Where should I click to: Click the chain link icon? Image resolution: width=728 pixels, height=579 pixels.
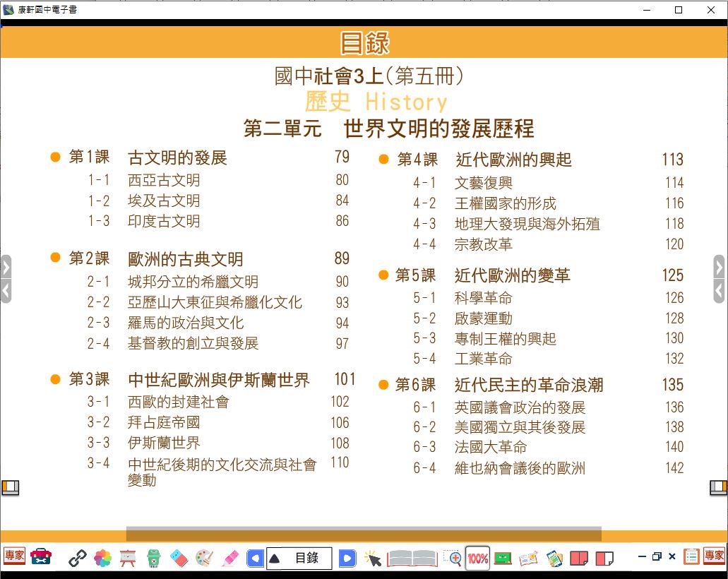[77, 559]
